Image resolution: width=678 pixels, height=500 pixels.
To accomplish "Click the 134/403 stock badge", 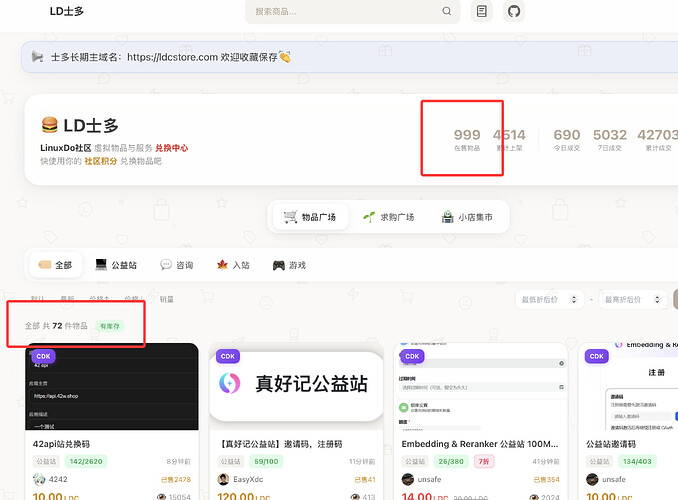I will click(x=637, y=462).
